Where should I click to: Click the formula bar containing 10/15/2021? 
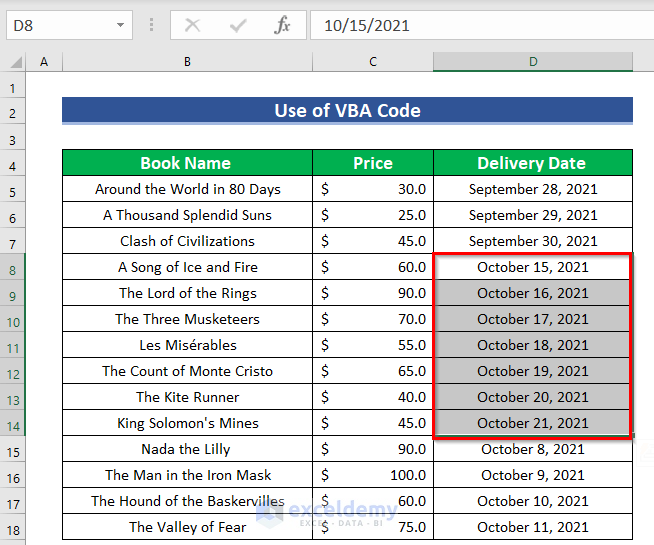pos(480,25)
